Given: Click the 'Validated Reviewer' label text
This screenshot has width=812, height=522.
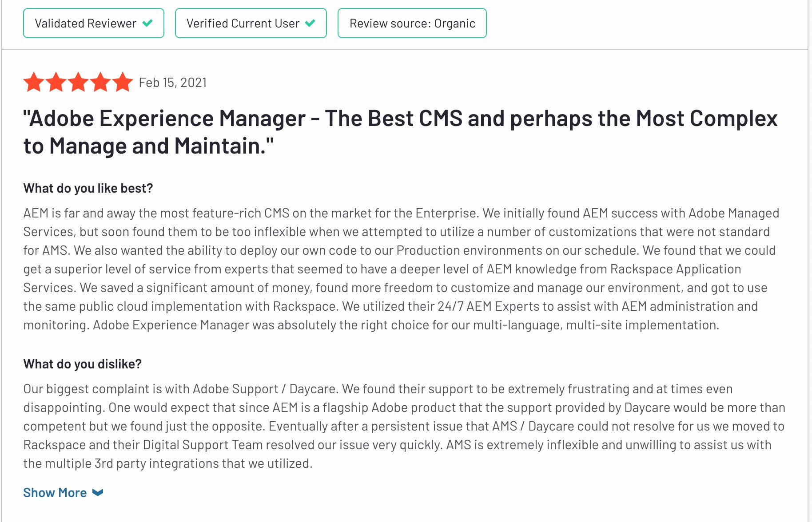Looking at the screenshot, I should 86,23.
